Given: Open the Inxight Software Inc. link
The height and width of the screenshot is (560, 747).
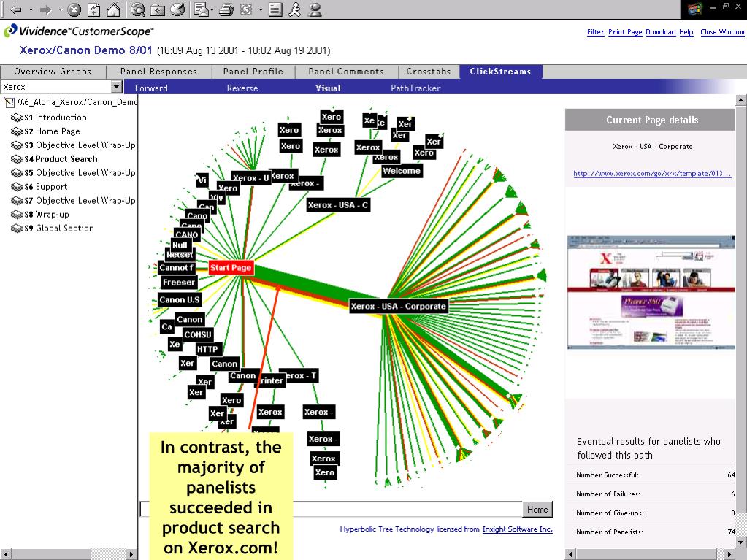Looking at the screenshot, I should point(518,529).
